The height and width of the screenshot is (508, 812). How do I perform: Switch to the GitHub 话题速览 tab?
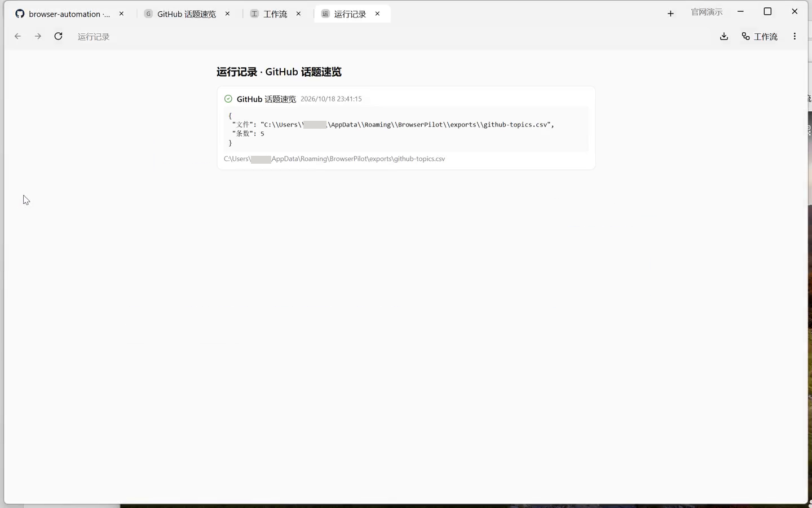pos(187,14)
